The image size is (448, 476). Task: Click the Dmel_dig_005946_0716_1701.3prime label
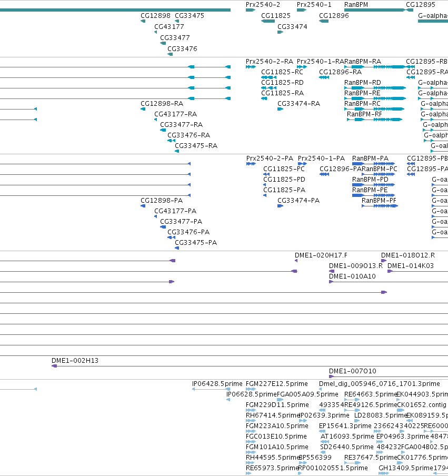[380, 384]
